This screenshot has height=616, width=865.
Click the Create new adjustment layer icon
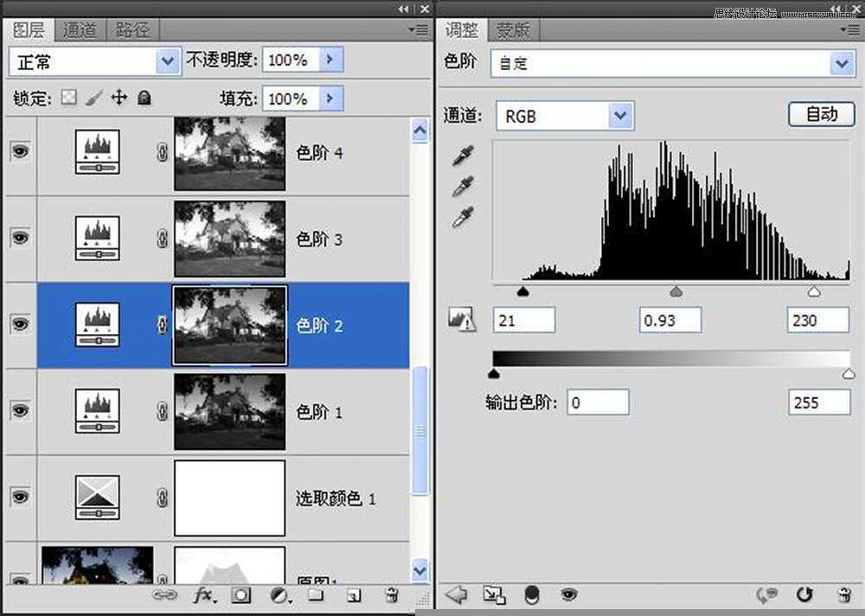[x=279, y=596]
